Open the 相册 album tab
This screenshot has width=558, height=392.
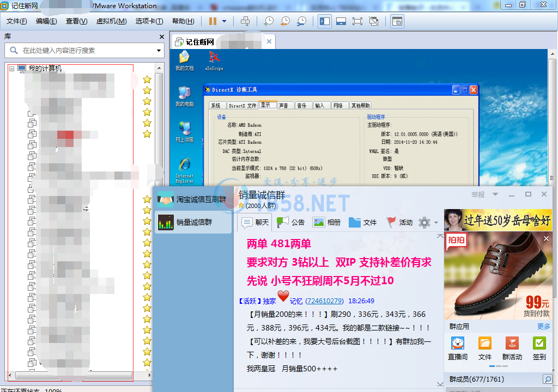(x=327, y=222)
